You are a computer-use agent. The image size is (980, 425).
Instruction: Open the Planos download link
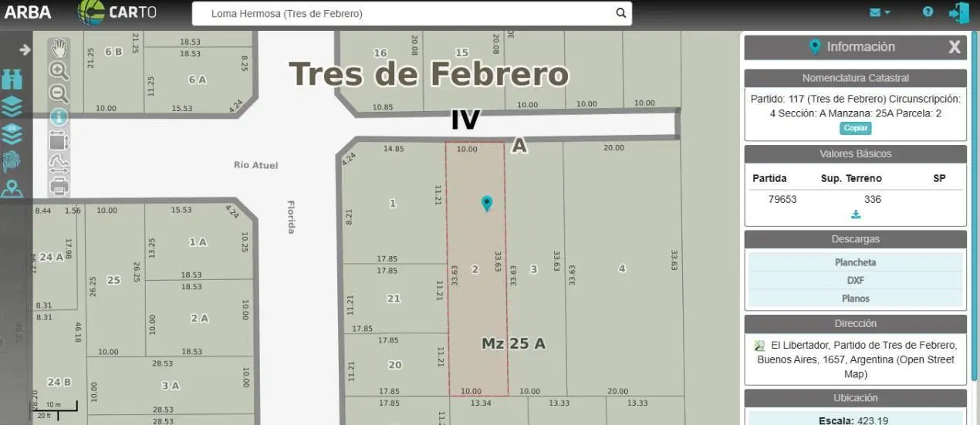coord(855,299)
